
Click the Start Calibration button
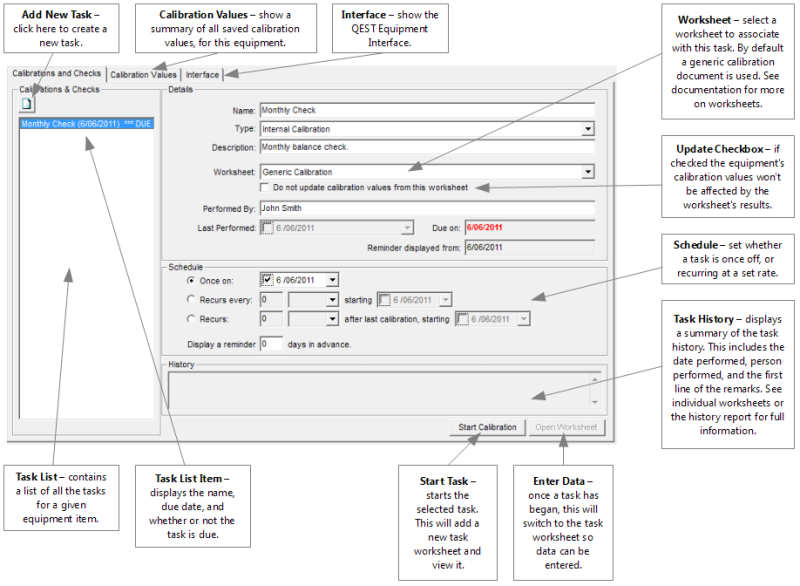point(487,426)
